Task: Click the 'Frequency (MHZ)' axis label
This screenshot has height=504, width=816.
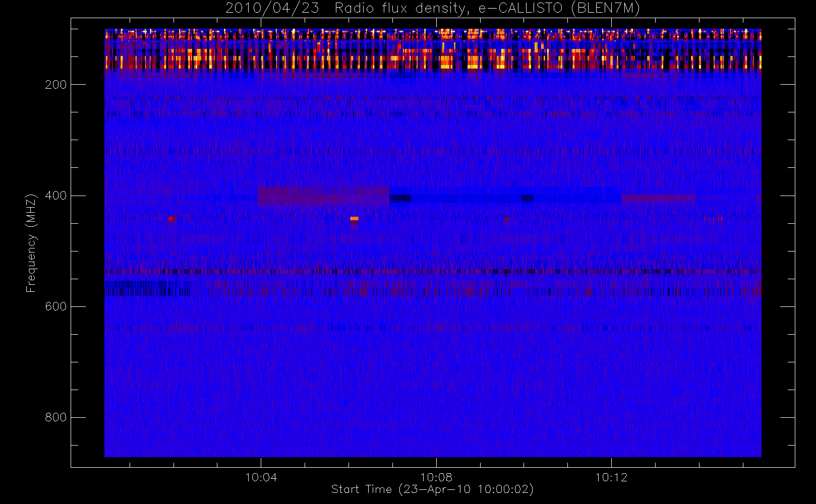Action: point(31,243)
